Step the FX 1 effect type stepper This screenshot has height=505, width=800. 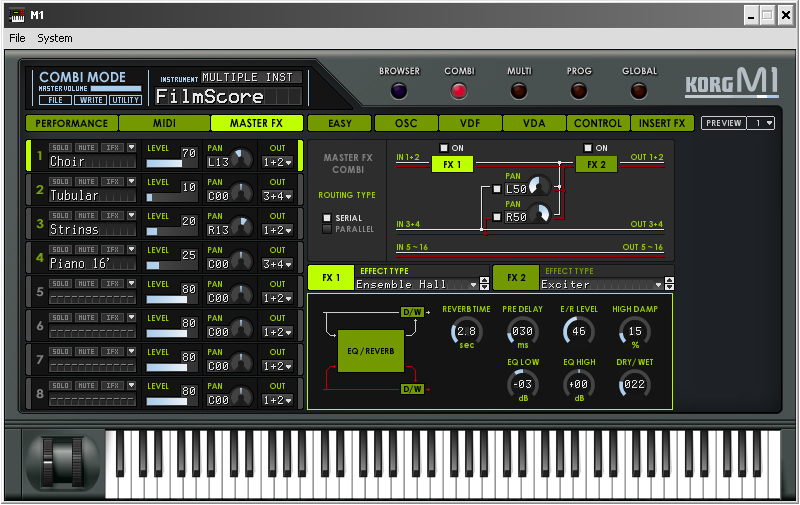pyautogui.click(x=485, y=284)
